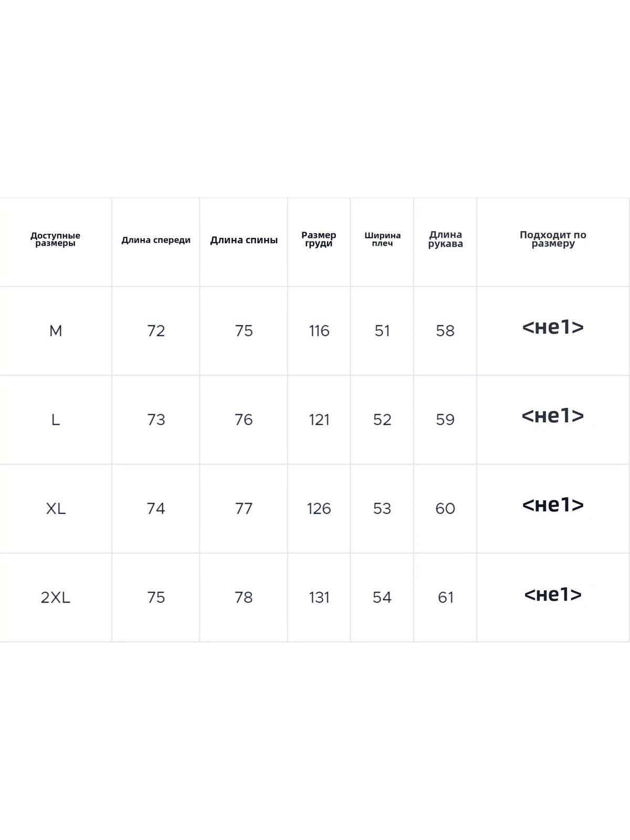Select the Длина рукава column header
This screenshot has width=630, height=840.
coord(445,239)
